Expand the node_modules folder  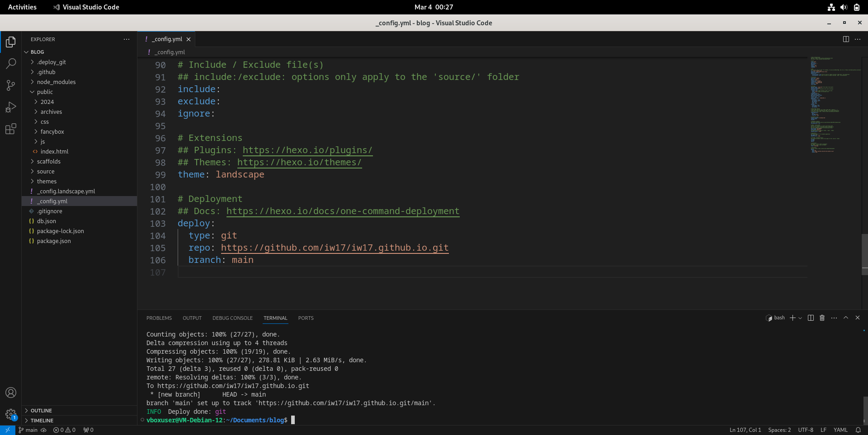pos(79,82)
